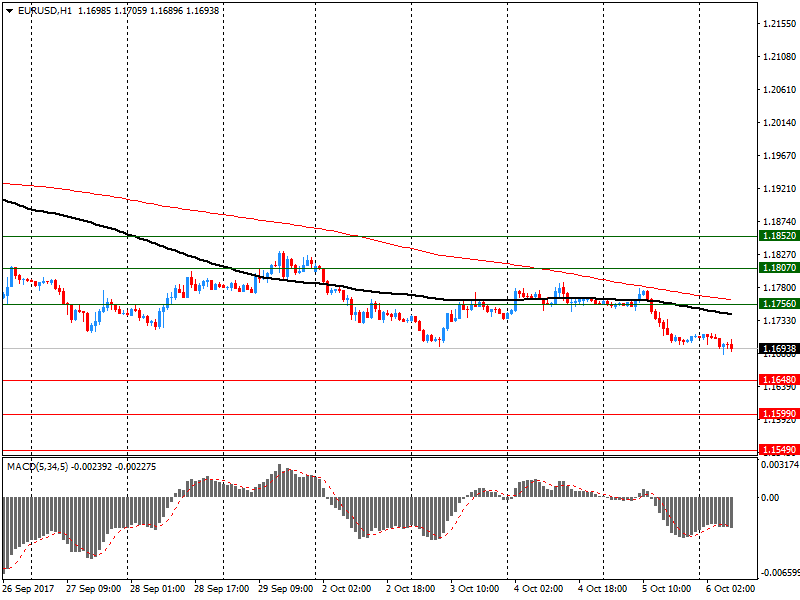Click the MACD zero level 0.00 label

click(770, 497)
